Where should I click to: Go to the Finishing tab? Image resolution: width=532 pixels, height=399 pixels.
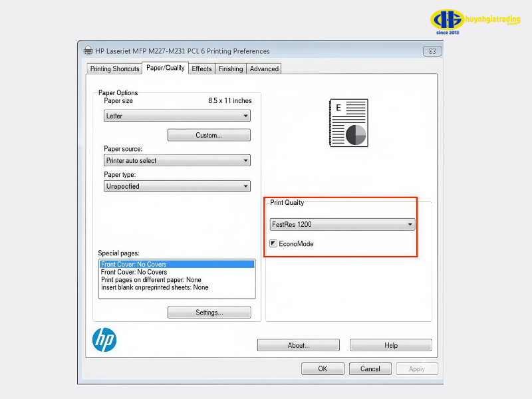click(x=231, y=68)
